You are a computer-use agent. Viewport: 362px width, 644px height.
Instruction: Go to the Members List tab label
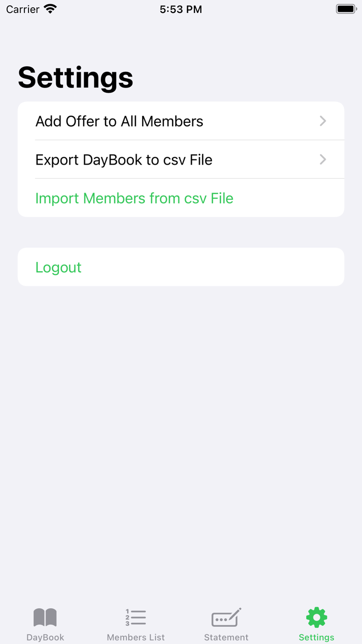pyautogui.click(x=135, y=637)
